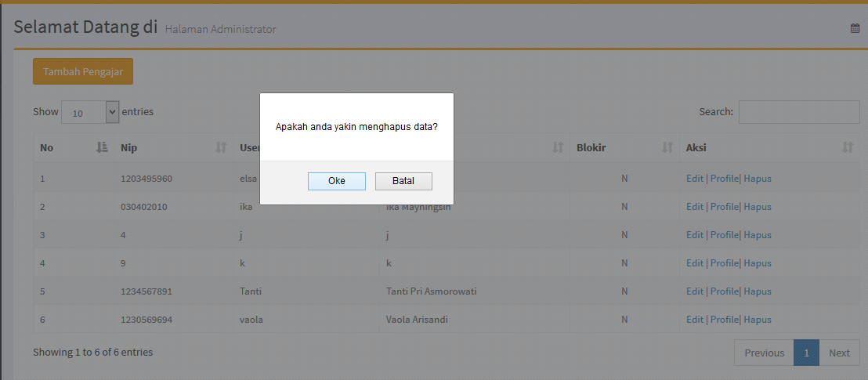The width and height of the screenshot is (868, 380).
Task: Click the dialog message text
Action: tap(356, 127)
